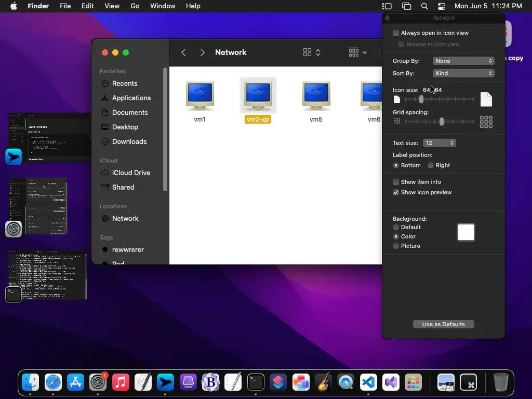The image size is (532, 399).
Task: Open iCloud Drive in sidebar
Action: (x=131, y=172)
